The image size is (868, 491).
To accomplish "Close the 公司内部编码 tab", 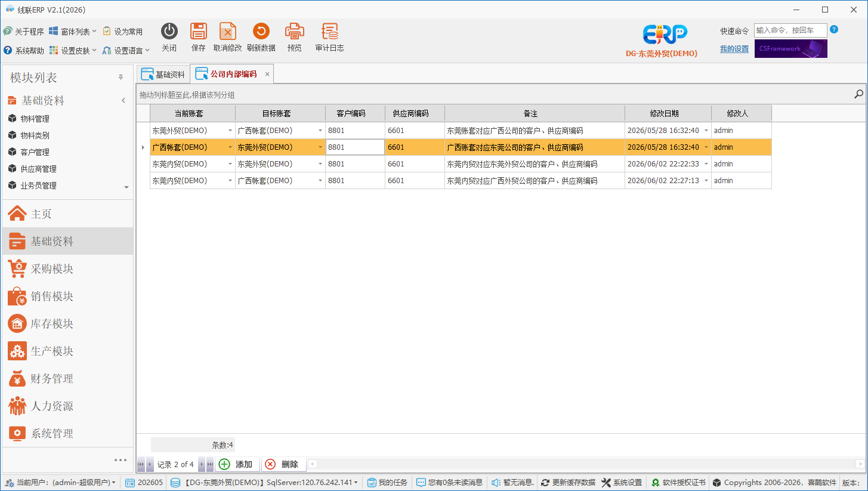I will [267, 74].
